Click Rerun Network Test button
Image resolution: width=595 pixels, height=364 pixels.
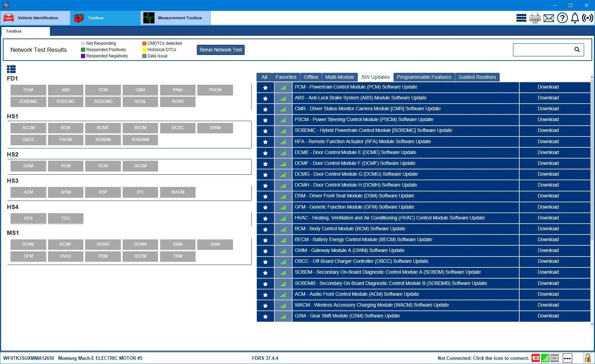221,50
